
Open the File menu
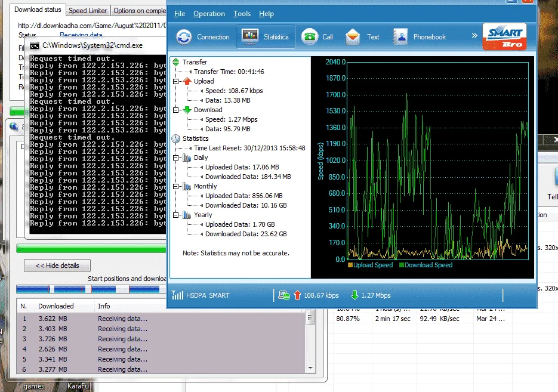point(180,14)
